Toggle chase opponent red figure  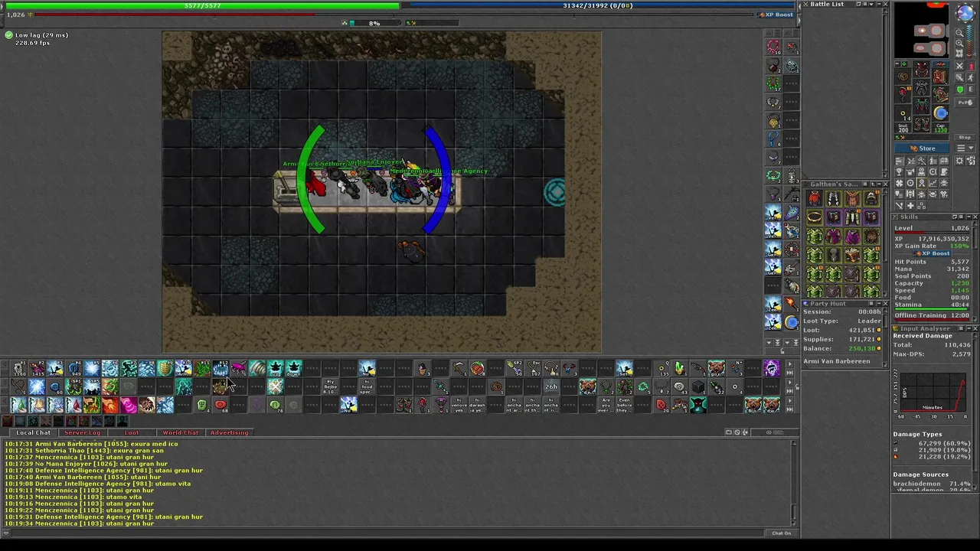[972, 66]
